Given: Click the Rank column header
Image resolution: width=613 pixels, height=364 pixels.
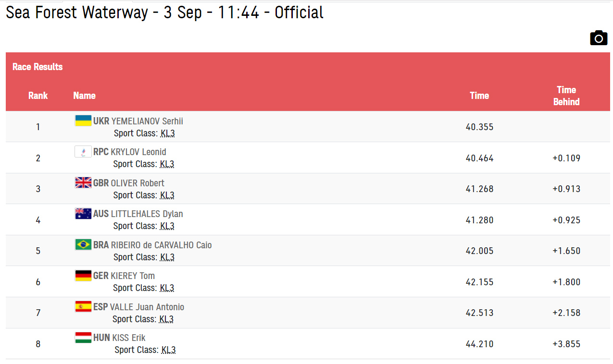Looking at the screenshot, I should [x=38, y=96].
